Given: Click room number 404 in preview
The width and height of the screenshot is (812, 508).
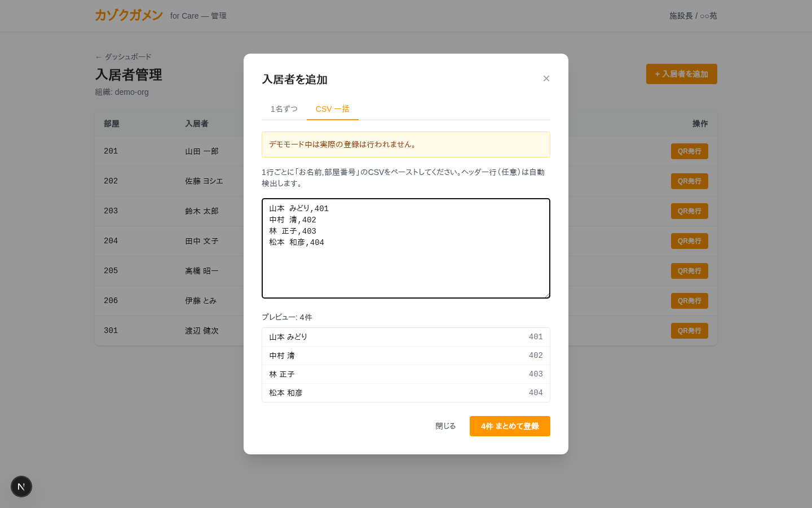Looking at the screenshot, I should click(x=536, y=393).
